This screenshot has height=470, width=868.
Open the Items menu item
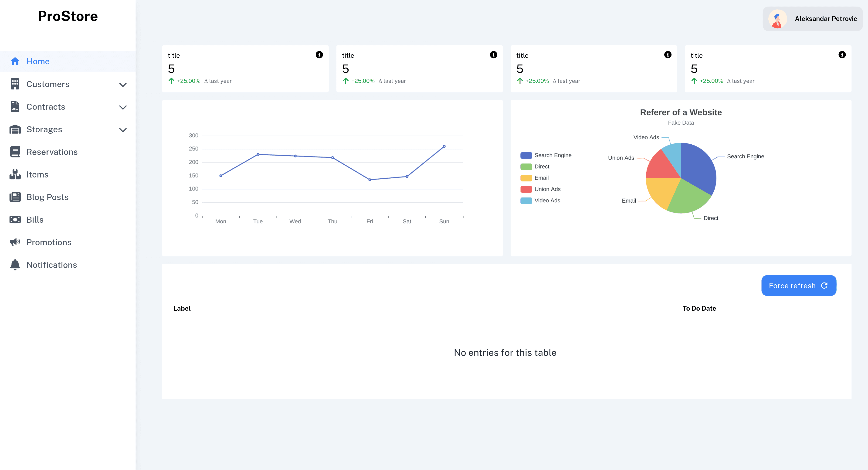68,174
